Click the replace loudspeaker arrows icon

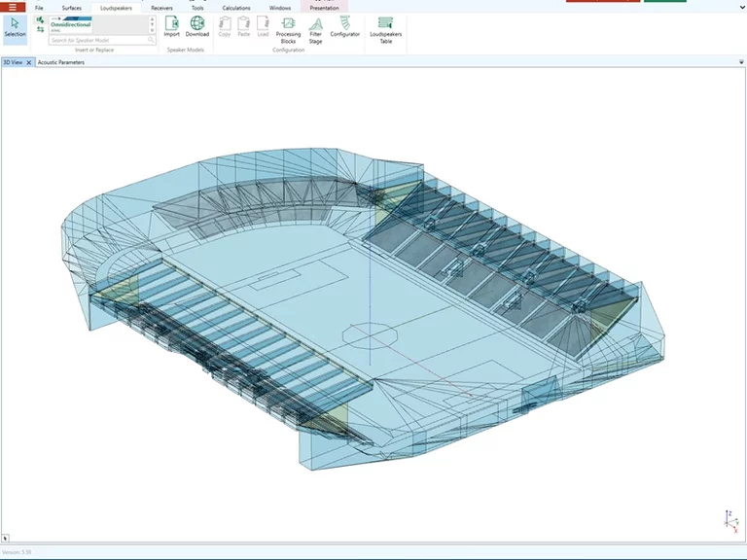(41, 30)
